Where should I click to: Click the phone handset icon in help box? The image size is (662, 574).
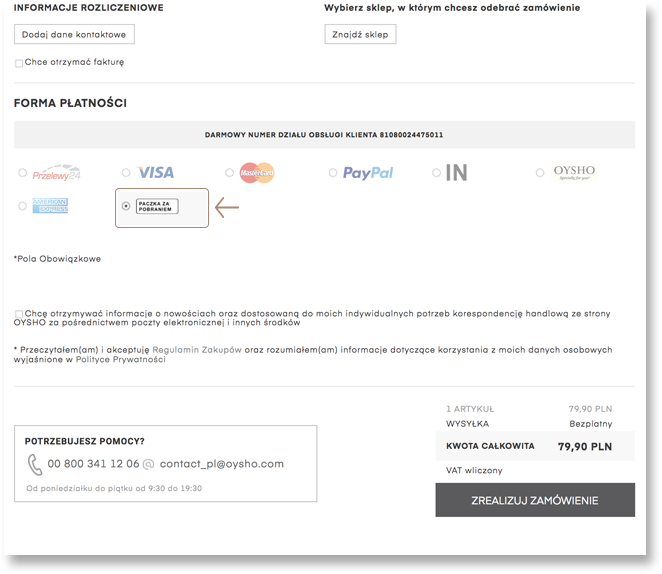click(35, 465)
